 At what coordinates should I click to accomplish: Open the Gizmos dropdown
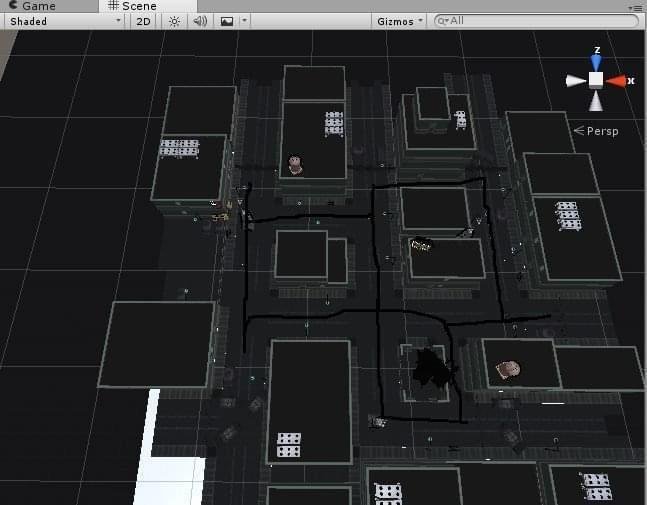399,21
